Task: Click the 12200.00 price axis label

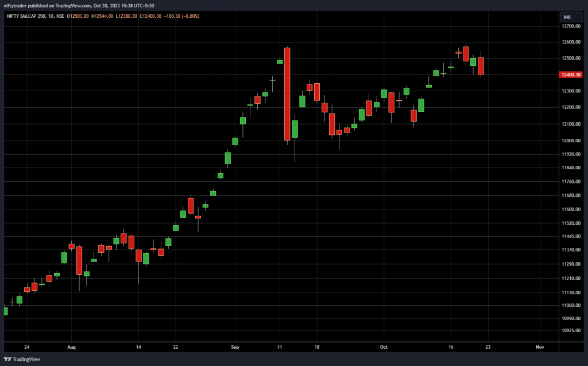Action: [x=571, y=107]
